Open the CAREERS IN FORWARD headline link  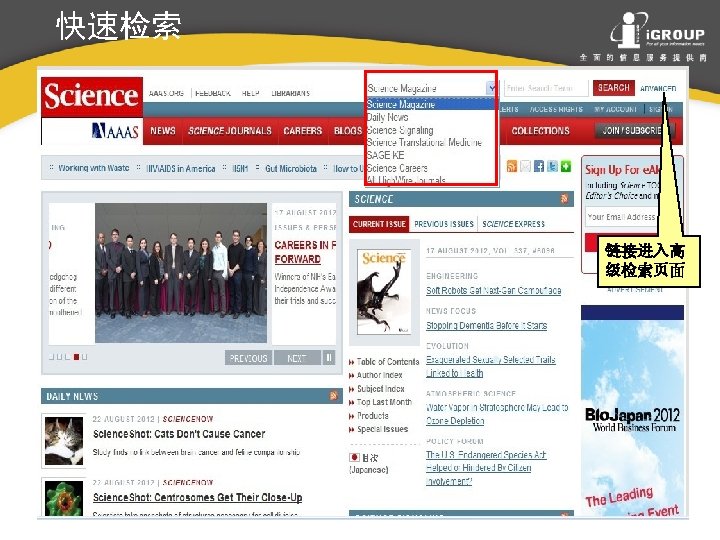(x=305, y=252)
